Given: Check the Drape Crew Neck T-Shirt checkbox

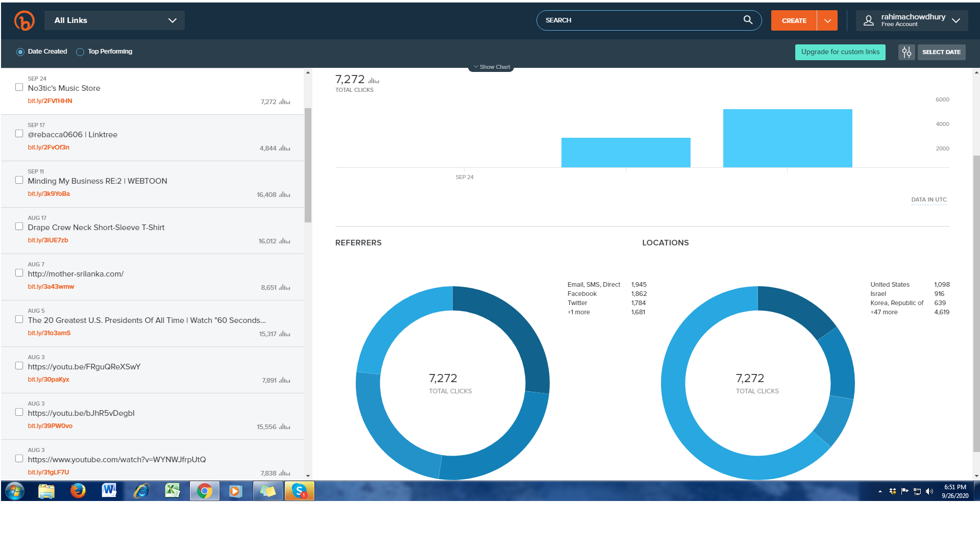Looking at the screenshot, I should tap(19, 227).
